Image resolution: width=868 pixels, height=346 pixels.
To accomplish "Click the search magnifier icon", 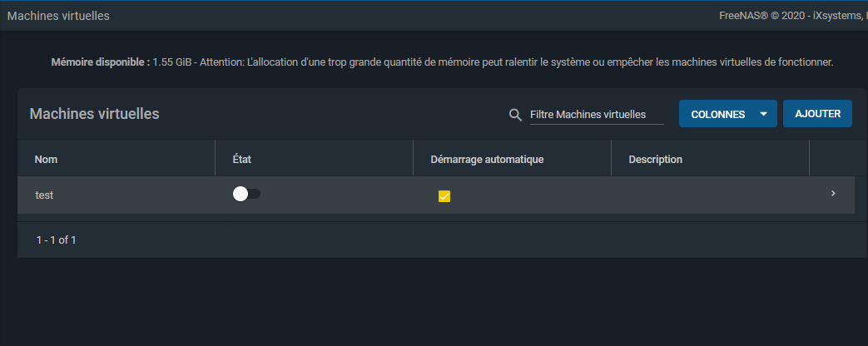I will tap(515, 115).
